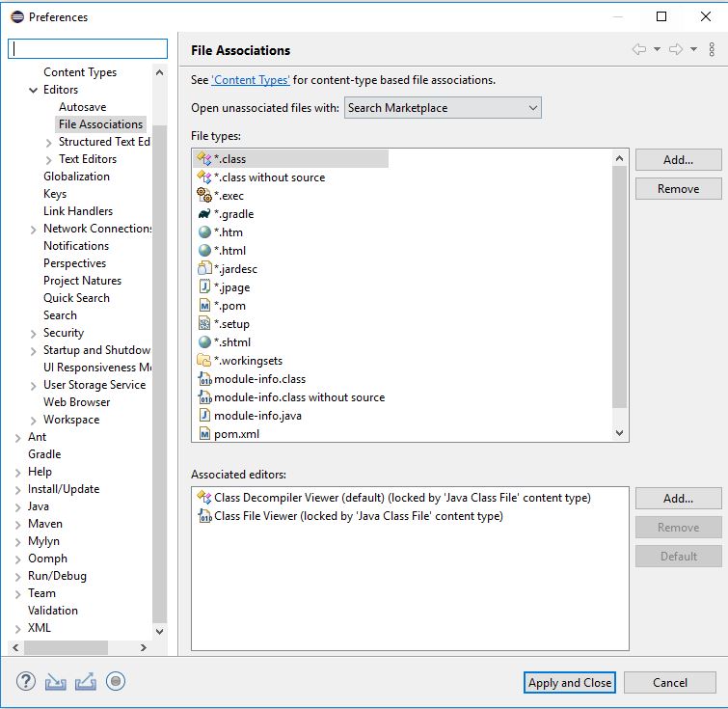728x709 pixels.
Task: Click the gears icon for *.exec
Action: pos(204,195)
